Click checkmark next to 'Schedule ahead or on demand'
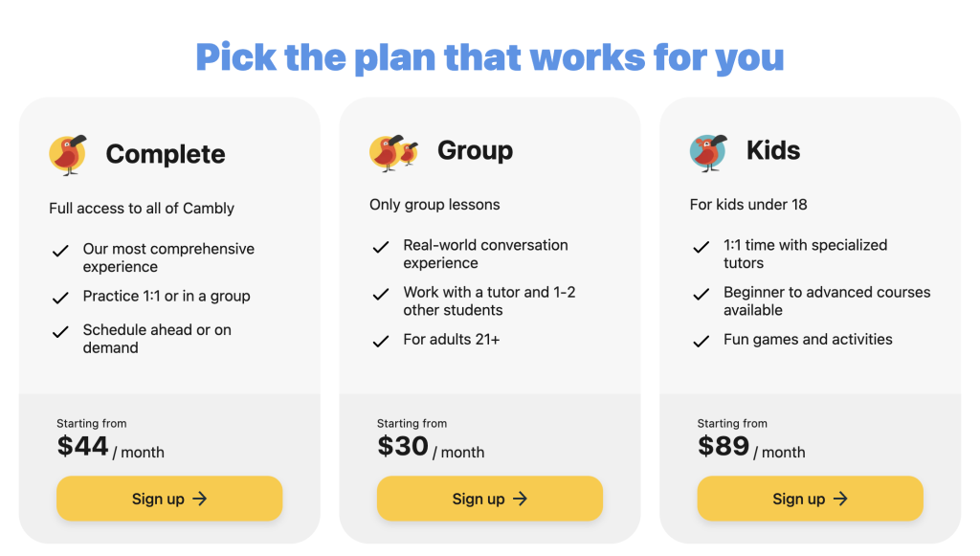The height and width of the screenshot is (556, 980). click(x=60, y=332)
